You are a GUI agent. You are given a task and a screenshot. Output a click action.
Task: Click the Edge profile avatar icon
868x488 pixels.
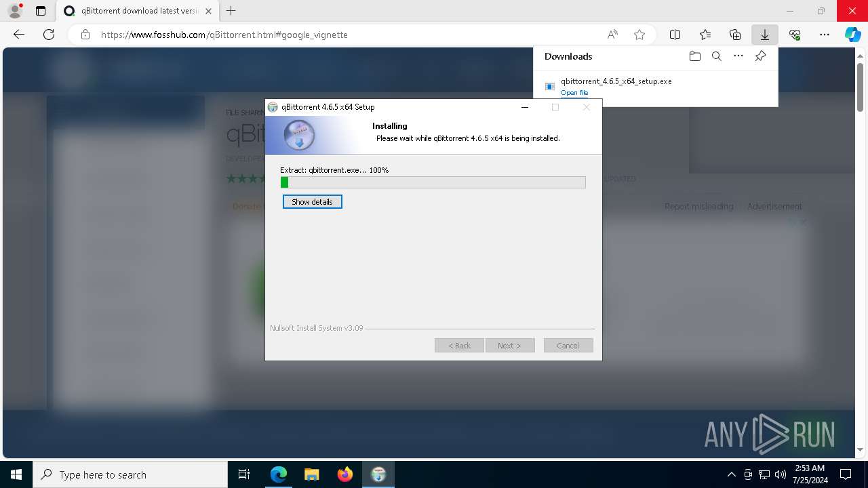(15, 11)
